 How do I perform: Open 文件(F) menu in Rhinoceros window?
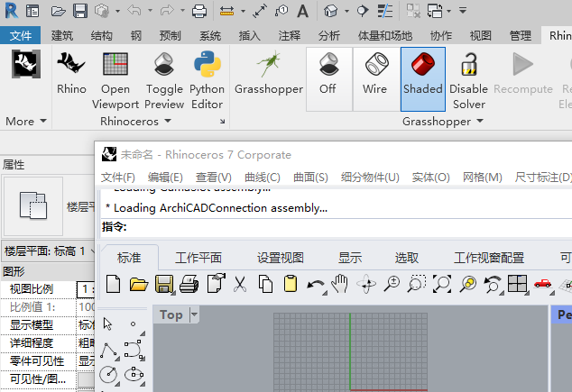point(118,177)
